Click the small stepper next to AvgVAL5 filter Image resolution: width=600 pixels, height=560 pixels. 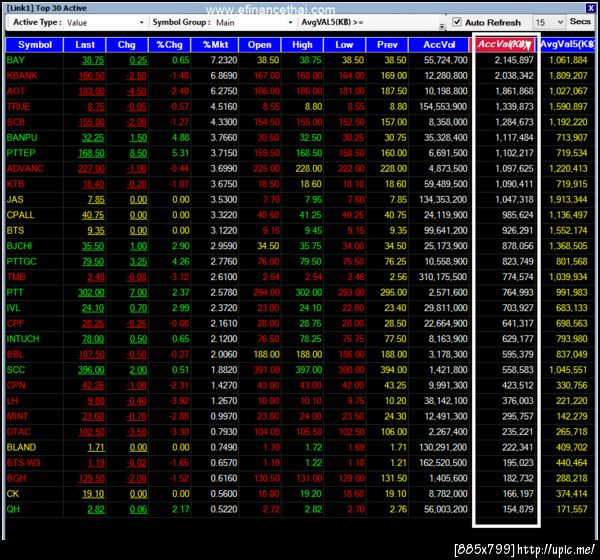(442, 26)
